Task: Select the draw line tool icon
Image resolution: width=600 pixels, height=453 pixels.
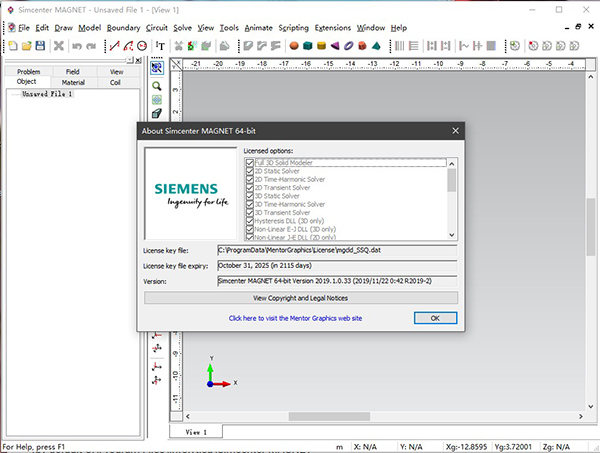Action: pyautogui.click(x=113, y=46)
